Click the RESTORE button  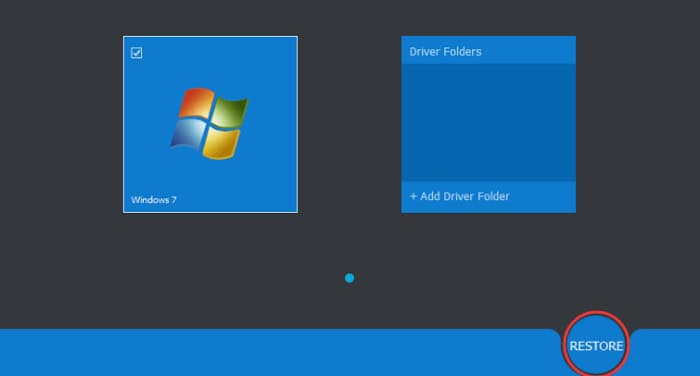[596, 346]
